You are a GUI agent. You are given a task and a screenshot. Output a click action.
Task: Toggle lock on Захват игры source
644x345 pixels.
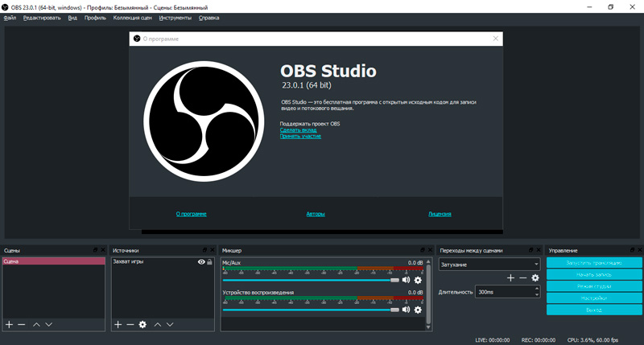click(x=209, y=261)
